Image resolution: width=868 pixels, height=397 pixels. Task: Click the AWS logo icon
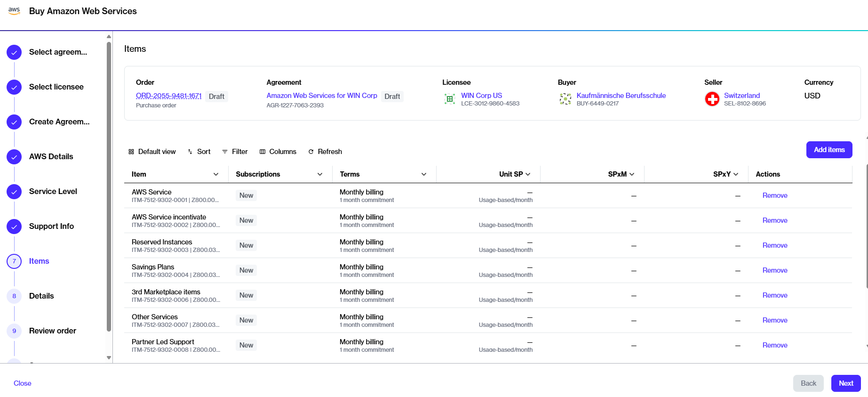14,11
